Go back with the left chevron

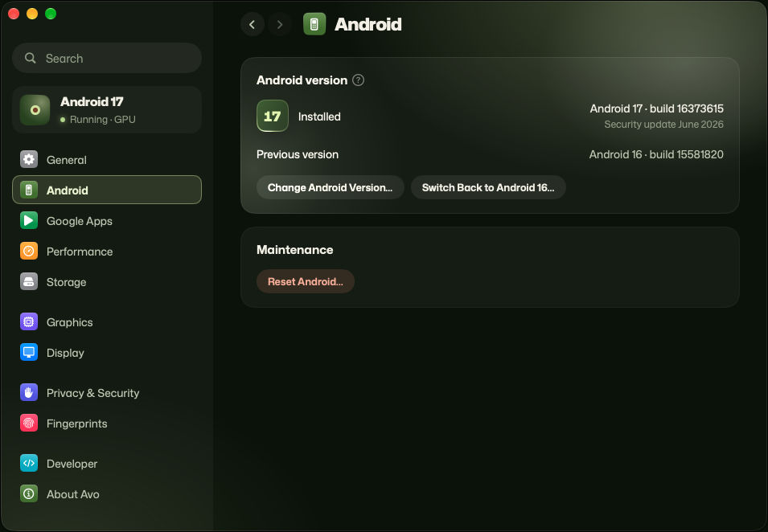coord(253,24)
